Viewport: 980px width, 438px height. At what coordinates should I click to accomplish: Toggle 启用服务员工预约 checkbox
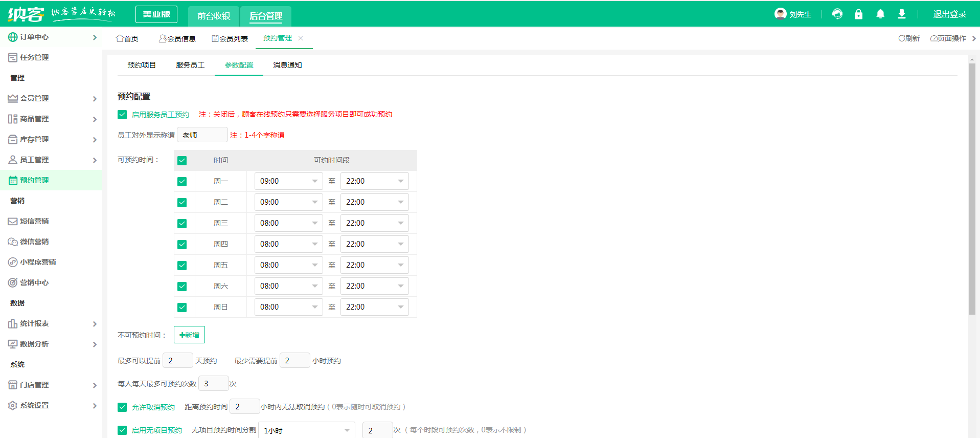122,115
